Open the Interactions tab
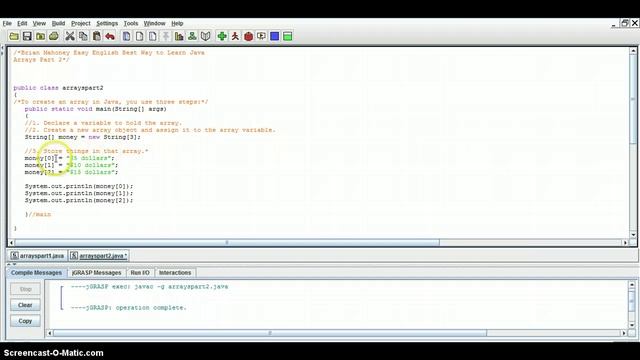This screenshot has width=640, height=360. [175, 273]
